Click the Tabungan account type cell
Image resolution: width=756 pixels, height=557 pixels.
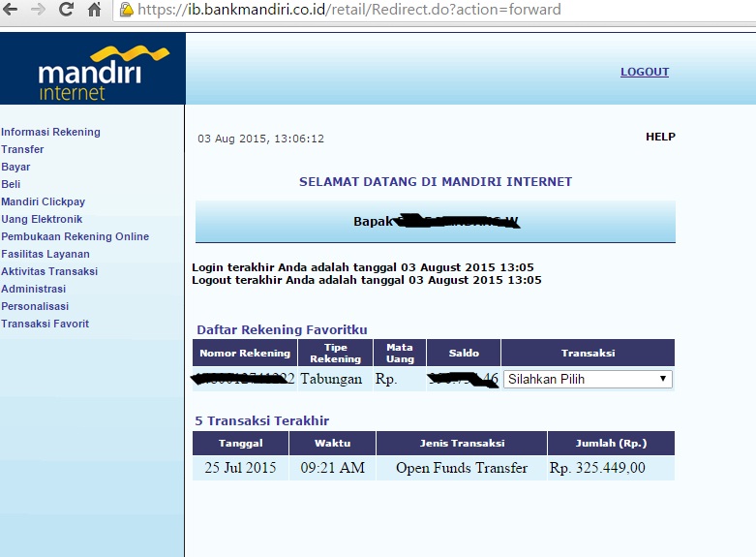[336, 379]
